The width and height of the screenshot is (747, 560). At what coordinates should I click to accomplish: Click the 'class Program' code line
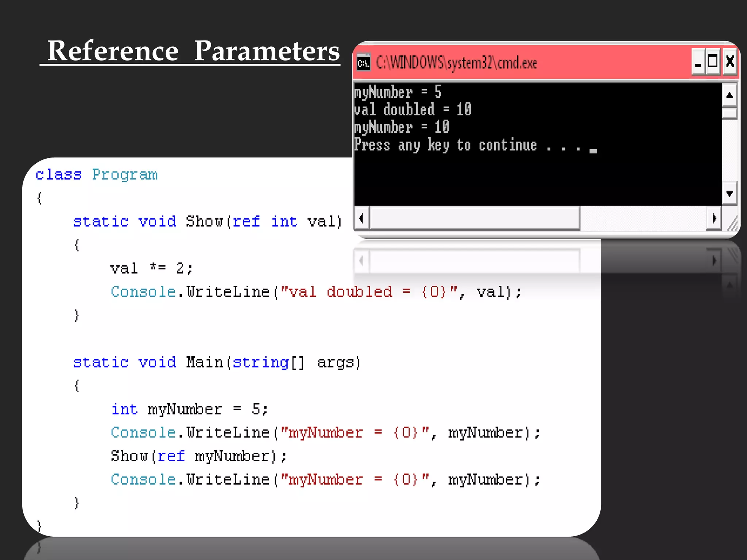tap(97, 175)
